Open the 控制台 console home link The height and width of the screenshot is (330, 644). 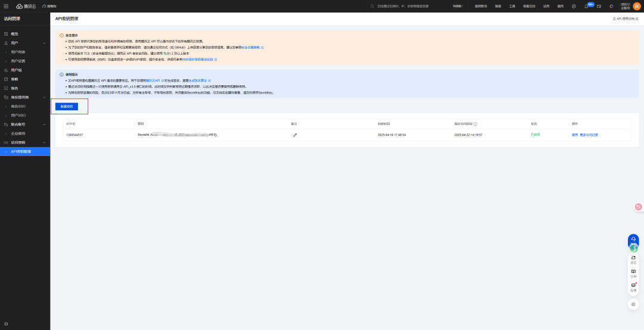49,6
